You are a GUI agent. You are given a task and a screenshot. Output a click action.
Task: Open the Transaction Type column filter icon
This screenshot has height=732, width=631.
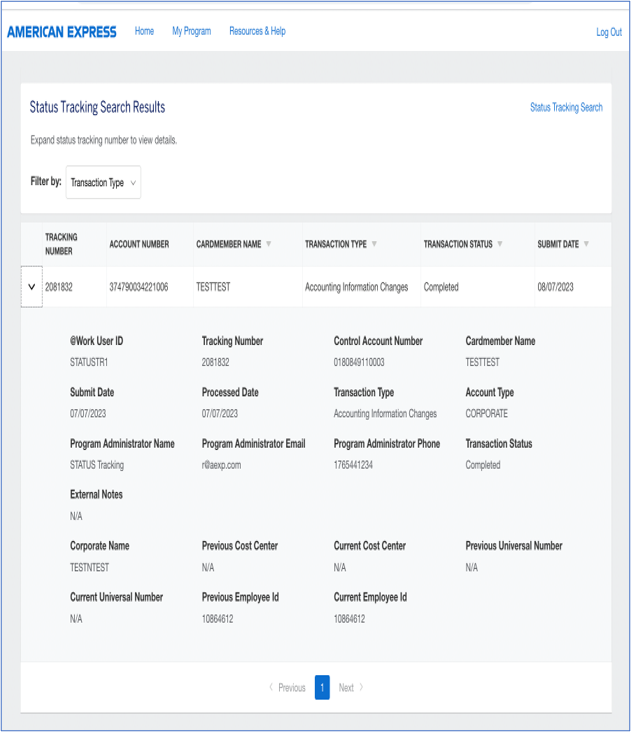pyautogui.click(x=375, y=244)
